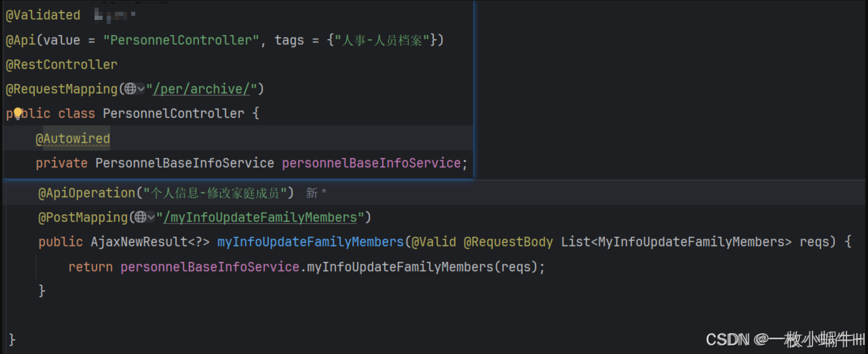Click the return keyword

click(x=90, y=267)
